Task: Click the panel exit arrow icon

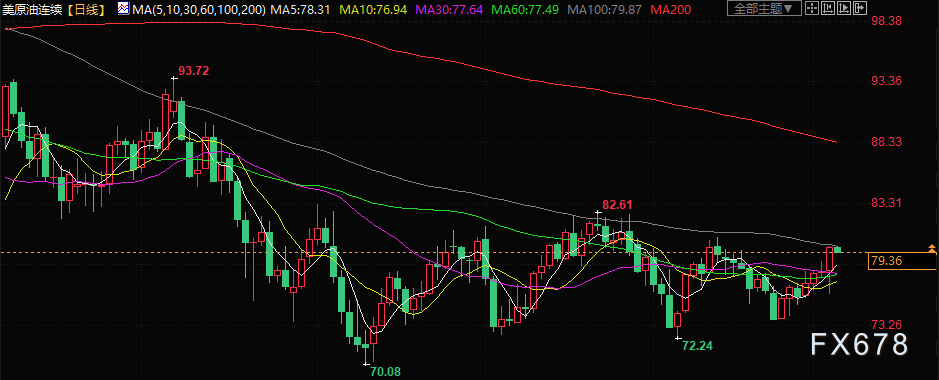Action: [x=860, y=8]
